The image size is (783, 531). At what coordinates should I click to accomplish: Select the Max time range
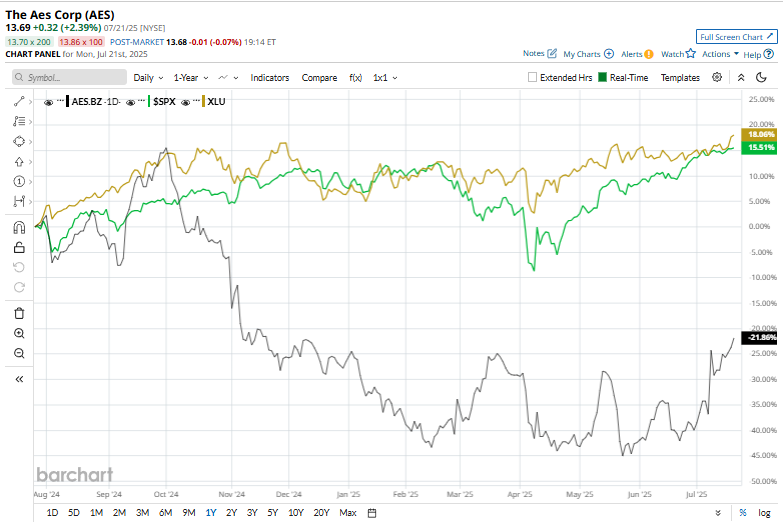(348, 513)
